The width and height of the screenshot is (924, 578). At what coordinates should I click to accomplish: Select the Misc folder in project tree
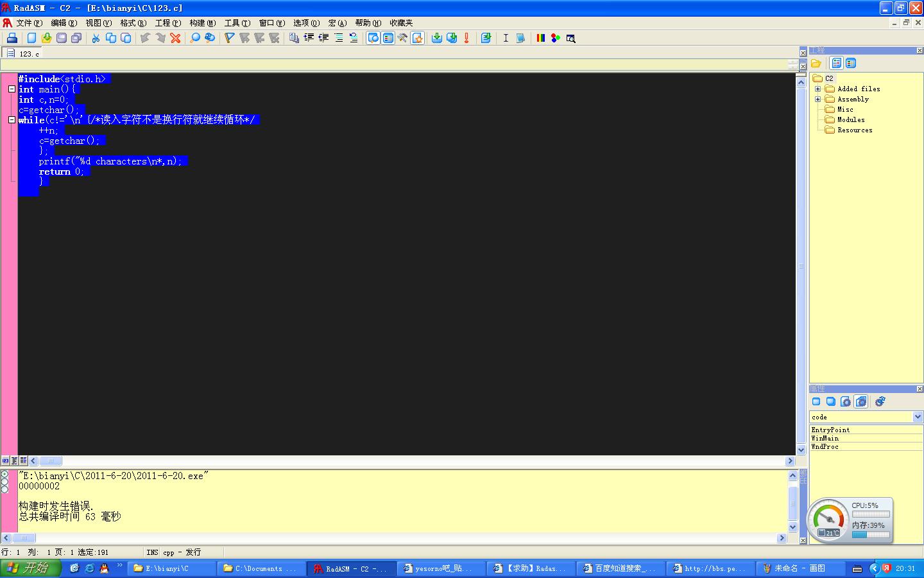click(845, 109)
